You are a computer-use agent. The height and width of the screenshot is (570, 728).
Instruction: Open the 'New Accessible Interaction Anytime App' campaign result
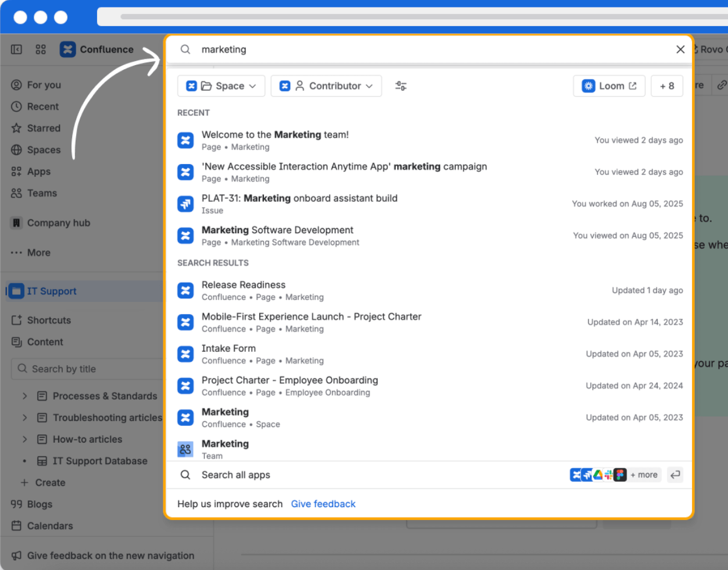430,172
